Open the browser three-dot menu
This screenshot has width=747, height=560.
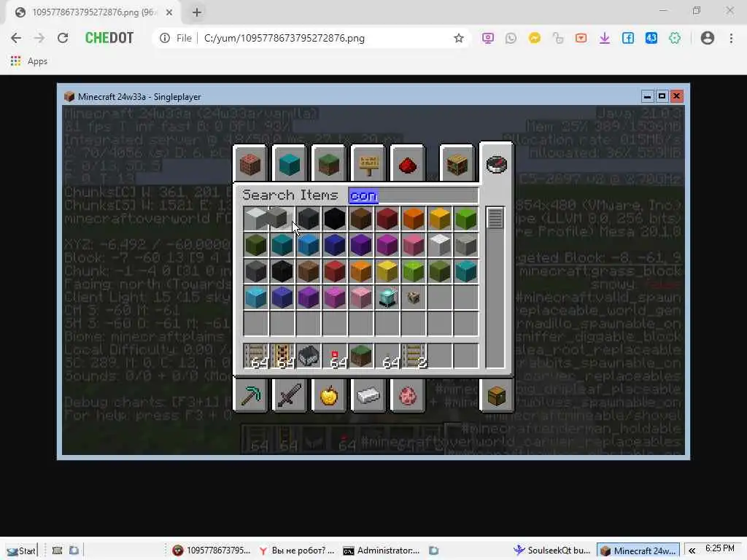coord(731,38)
